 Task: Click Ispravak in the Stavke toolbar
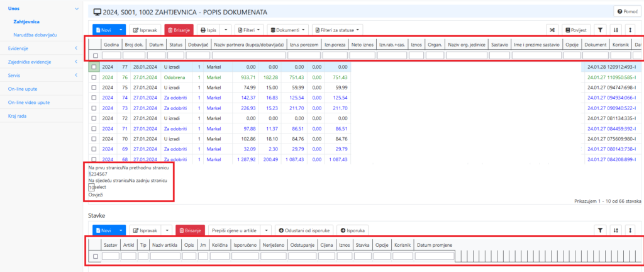[145, 230]
